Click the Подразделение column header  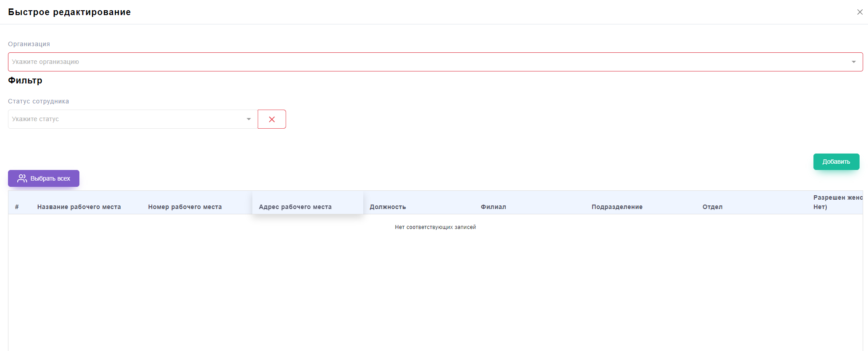pos(617,207)
